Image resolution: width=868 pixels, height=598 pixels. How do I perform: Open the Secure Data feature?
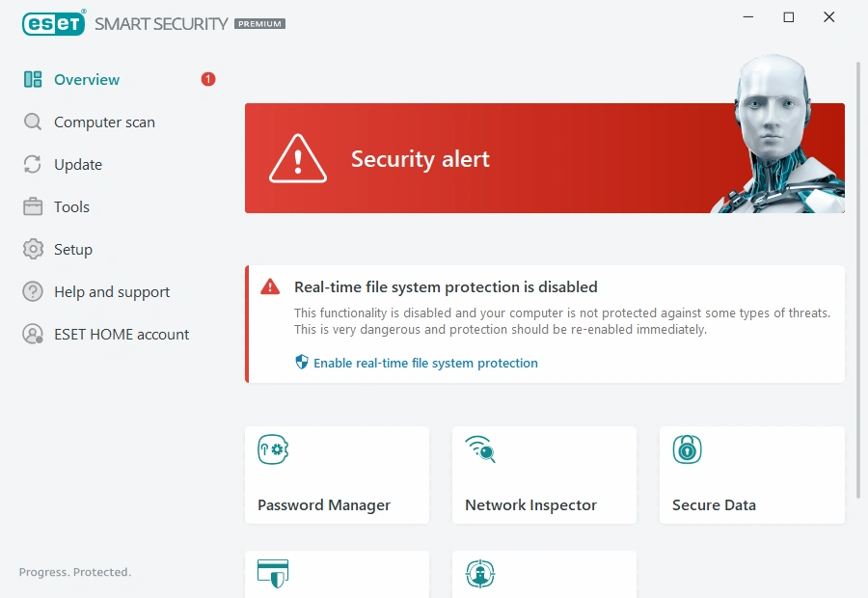click(x=751, y=474)
